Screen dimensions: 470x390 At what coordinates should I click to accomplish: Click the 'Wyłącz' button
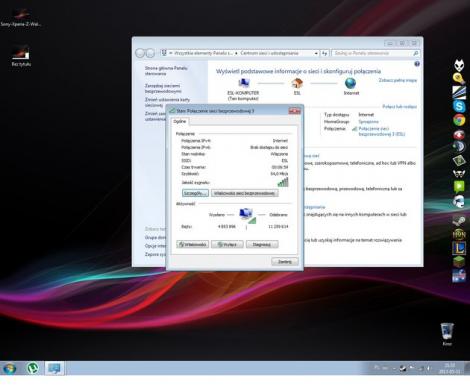[x=227, y=244]
